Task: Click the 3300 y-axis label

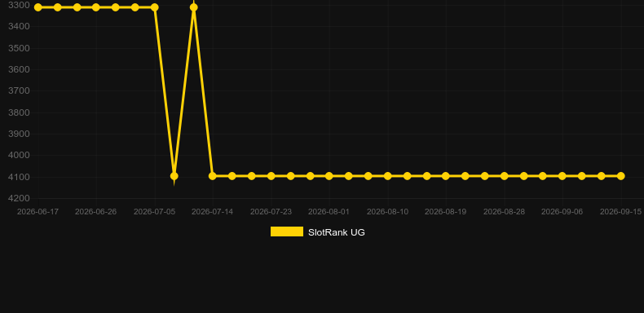Action: (x=19, y=6)
